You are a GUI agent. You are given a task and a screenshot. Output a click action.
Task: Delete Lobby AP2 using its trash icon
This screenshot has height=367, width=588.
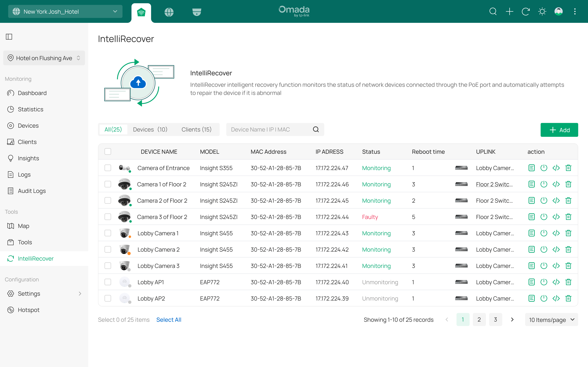(568, 298)
